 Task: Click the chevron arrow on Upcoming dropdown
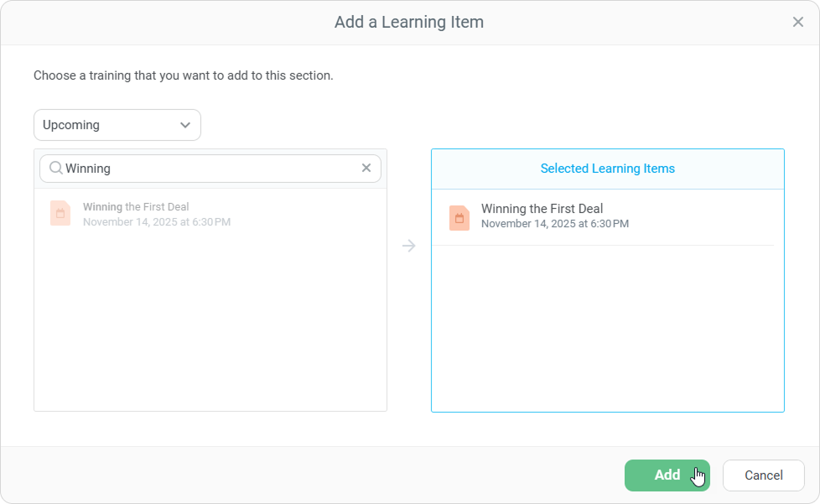[185, 125]
